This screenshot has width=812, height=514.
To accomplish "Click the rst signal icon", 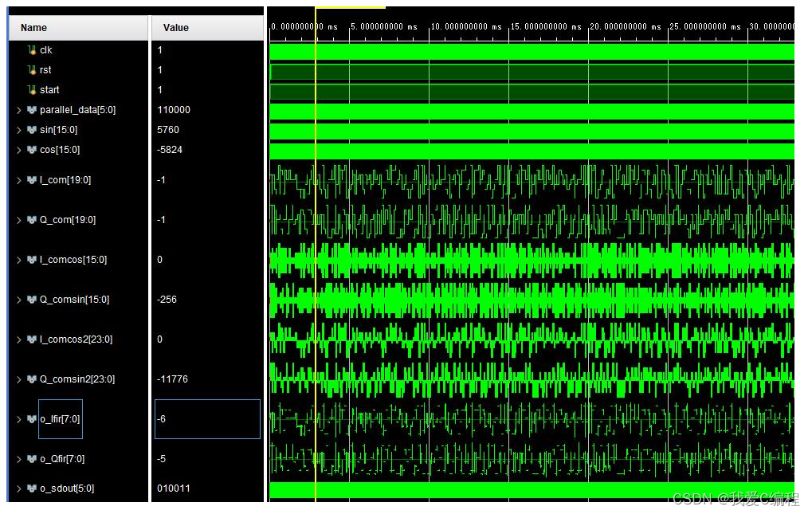I will [x=32, y=70].
